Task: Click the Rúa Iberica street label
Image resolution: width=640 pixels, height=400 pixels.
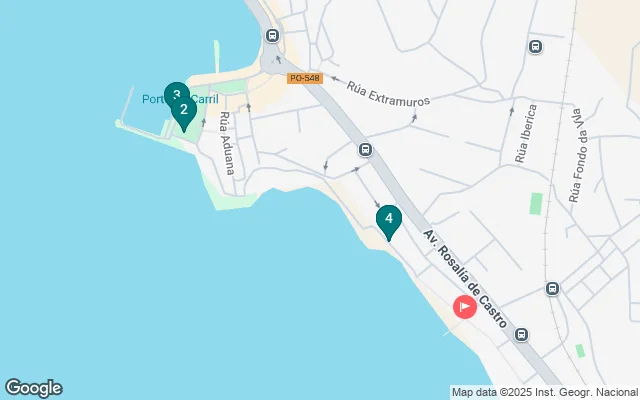Action: click(x=526, y=133)
